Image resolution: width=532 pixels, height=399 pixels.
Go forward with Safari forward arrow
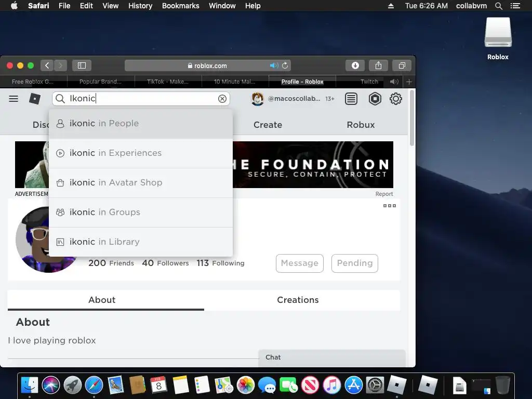[x=60, y=65]
